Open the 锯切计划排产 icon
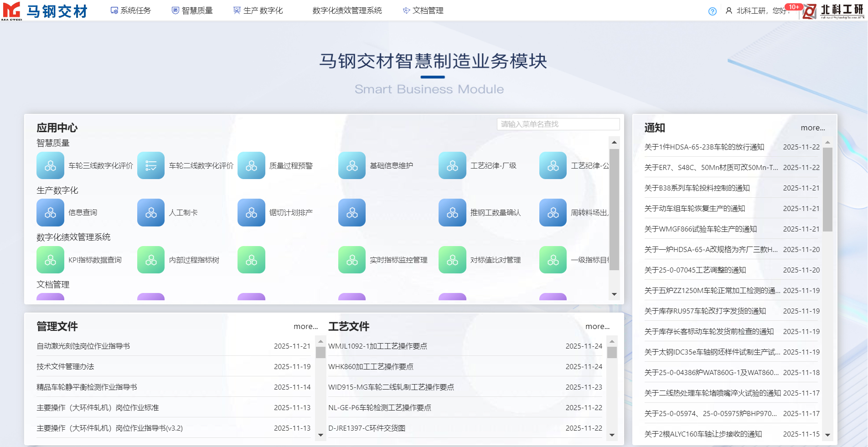 tap(251, 212)
